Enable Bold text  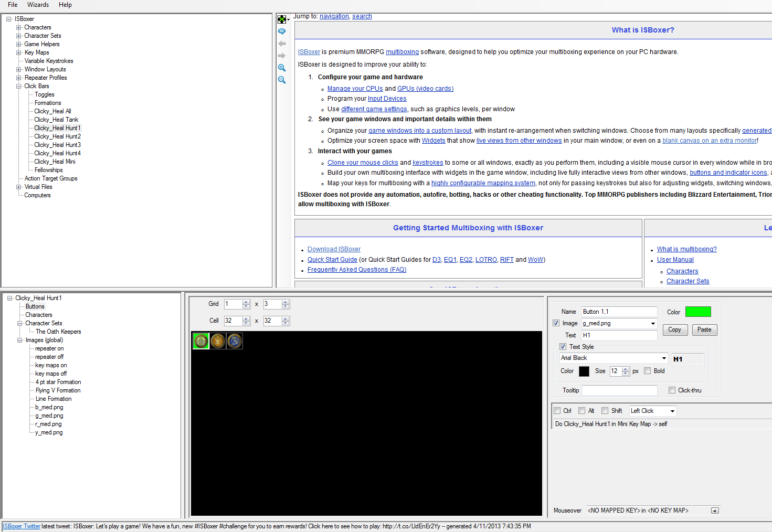click(x=648, y=371)
